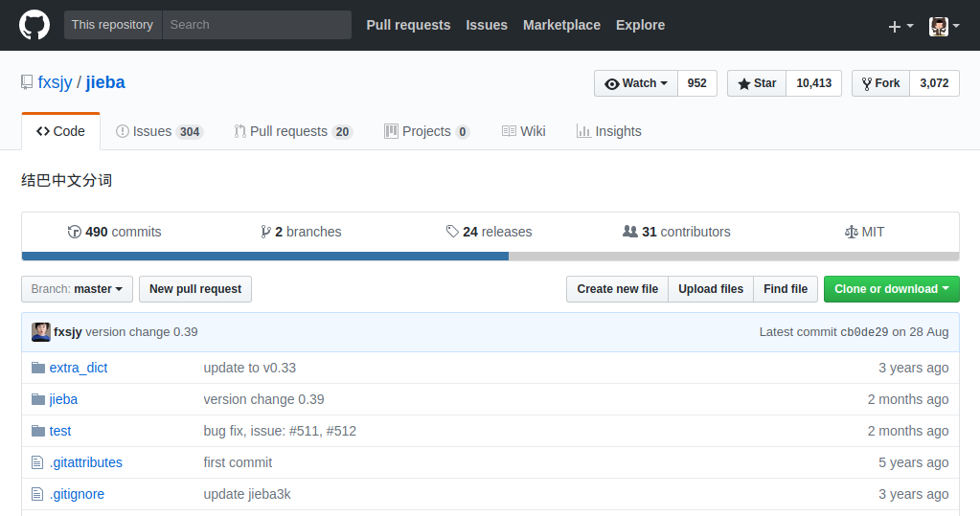
Task: Click fxsjy's avatar in the latest commit row
Action: coord(41,332)
